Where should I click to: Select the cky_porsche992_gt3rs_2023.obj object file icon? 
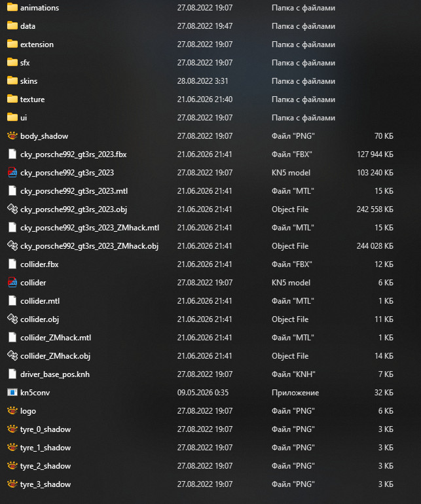click(12, 209)
